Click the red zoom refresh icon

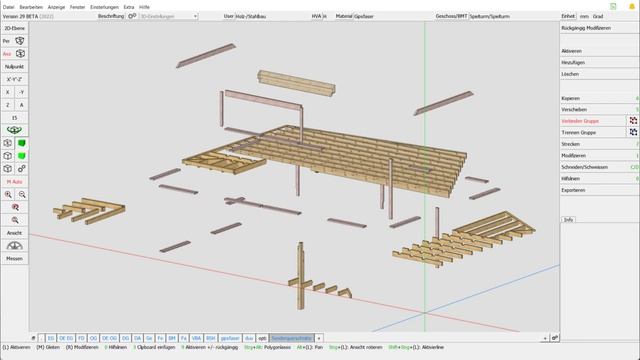coord(15,207)
